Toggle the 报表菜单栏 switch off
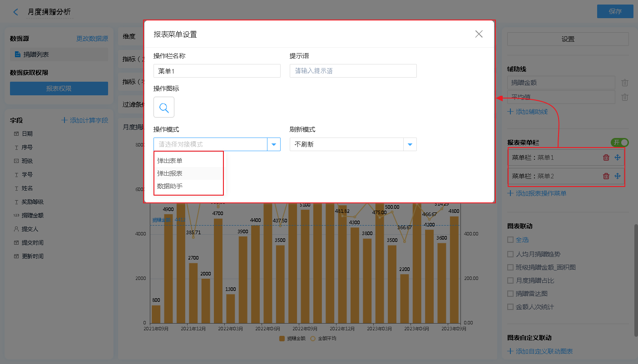638x364 pixels. 620,143
